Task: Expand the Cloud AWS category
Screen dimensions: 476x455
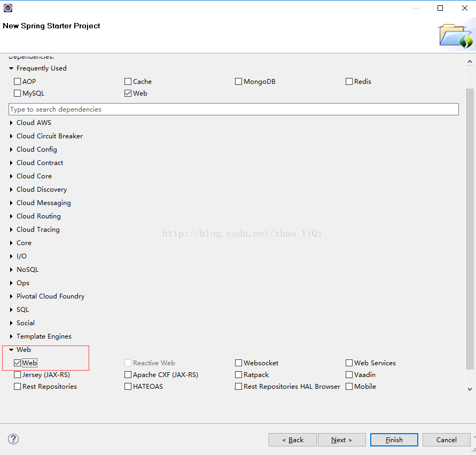Action: click(x=11, y=123)
